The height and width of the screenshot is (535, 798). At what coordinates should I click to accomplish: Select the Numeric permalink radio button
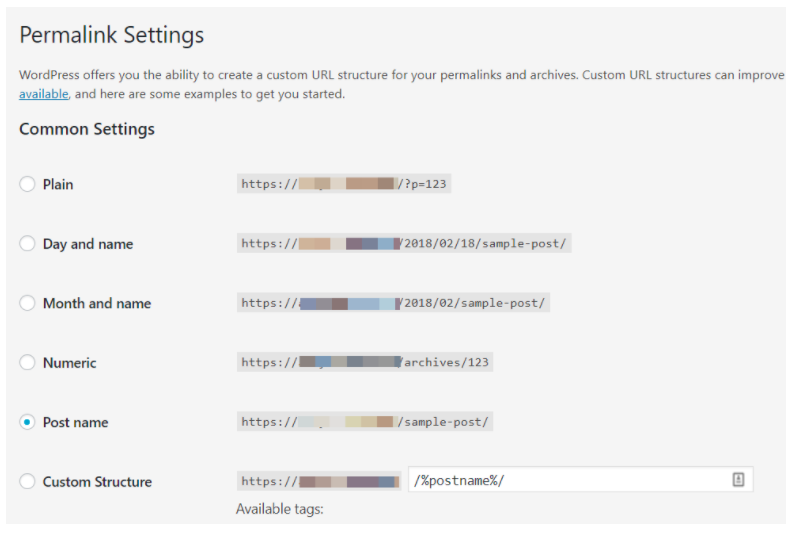[x=27, y=362]
